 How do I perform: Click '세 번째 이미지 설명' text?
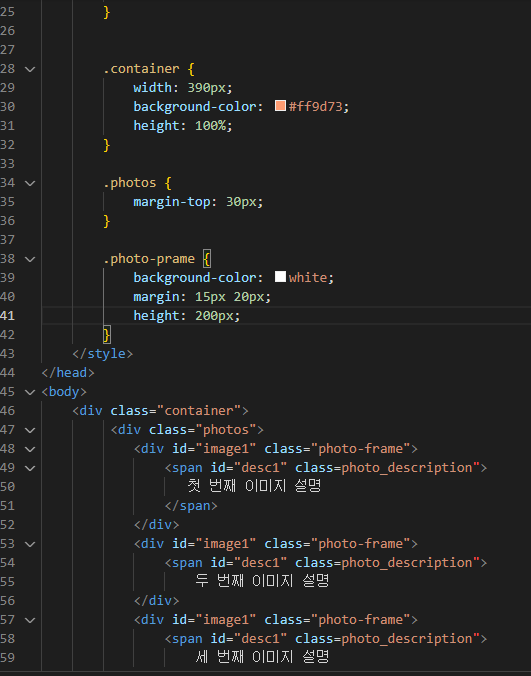pos(262,657)
